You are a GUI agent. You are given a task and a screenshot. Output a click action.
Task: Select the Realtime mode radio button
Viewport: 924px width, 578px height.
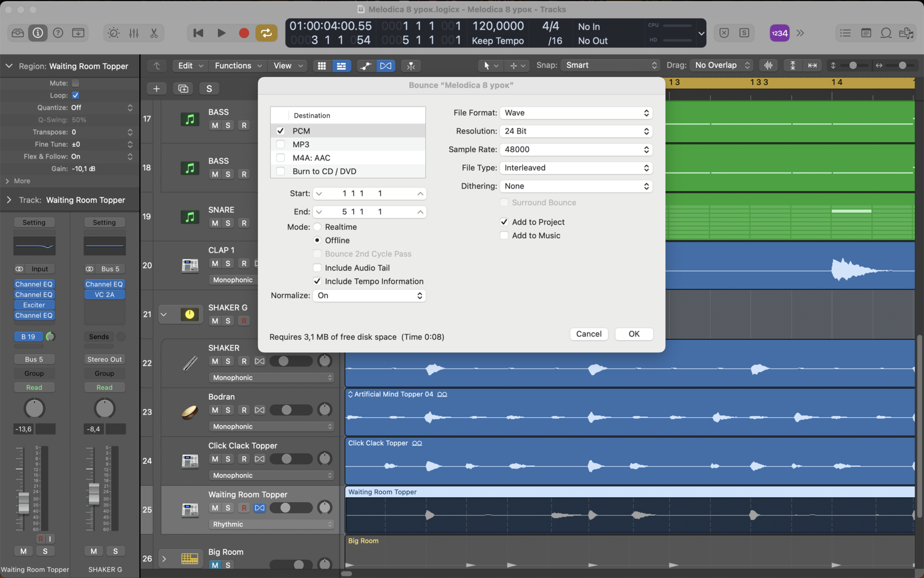[x=317, y=227]
